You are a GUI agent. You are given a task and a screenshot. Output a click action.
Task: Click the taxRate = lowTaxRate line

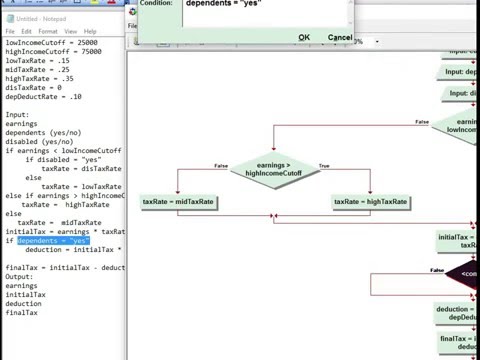pyautogui.click(x=81, y=187)
